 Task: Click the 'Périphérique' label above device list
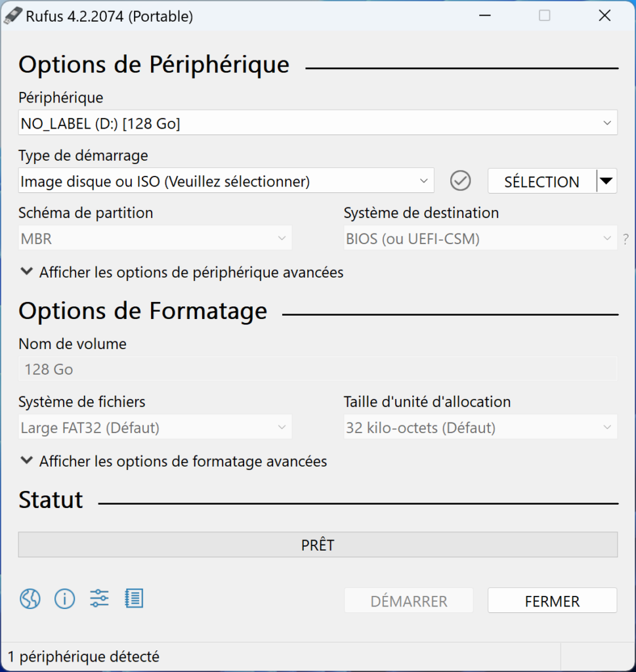click(x=61, y=98)
